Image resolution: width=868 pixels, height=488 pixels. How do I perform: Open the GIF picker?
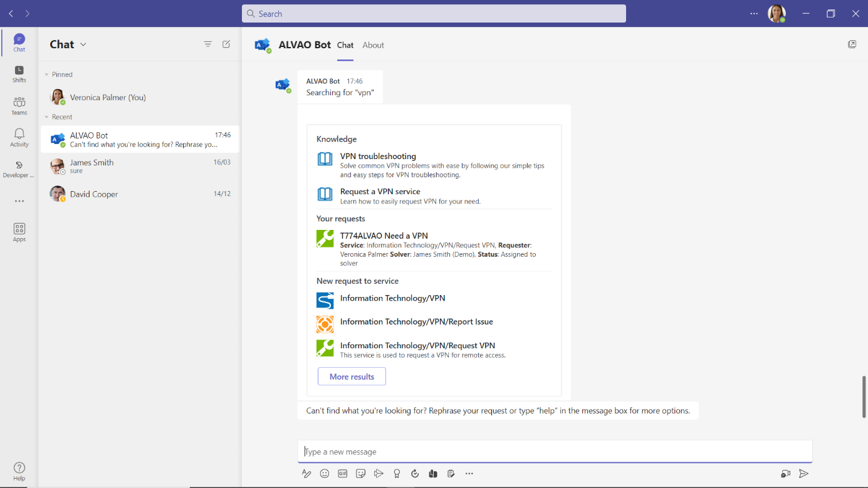(343, 474)
